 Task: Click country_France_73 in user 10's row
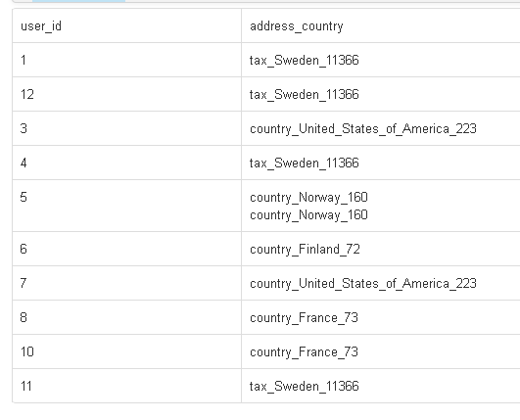coord(304,351)
